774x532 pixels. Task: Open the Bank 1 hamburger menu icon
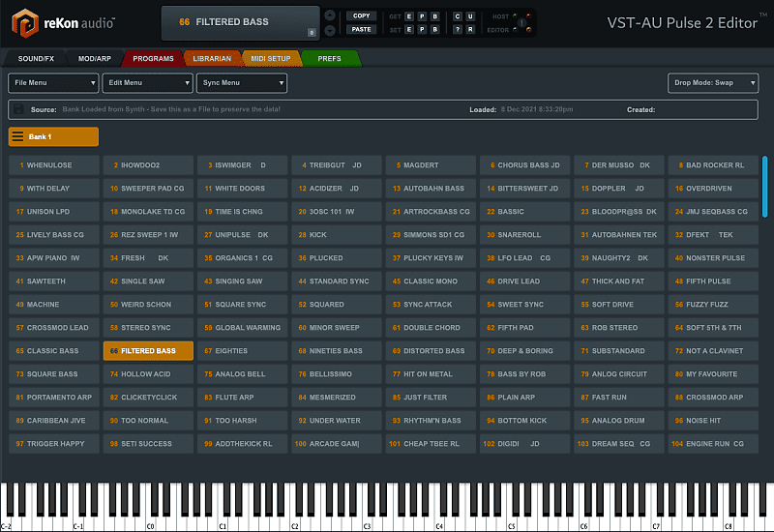click(18, 137)
